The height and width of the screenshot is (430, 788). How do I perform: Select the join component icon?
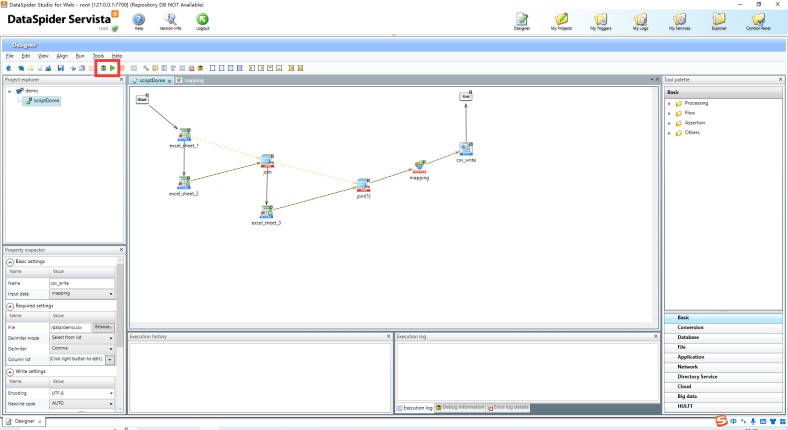click(x=267, y=161)
